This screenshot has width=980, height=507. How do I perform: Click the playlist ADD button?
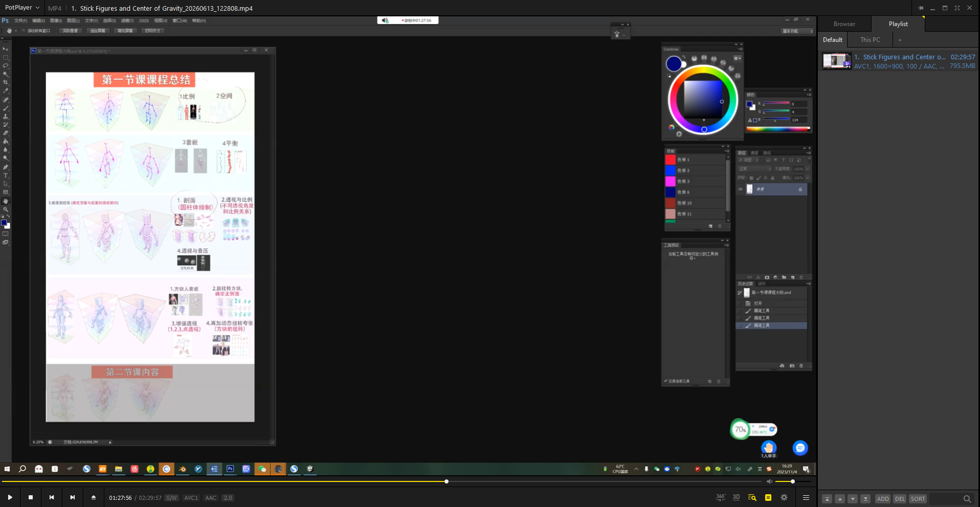pyautogui.click(x=883, y=499)
